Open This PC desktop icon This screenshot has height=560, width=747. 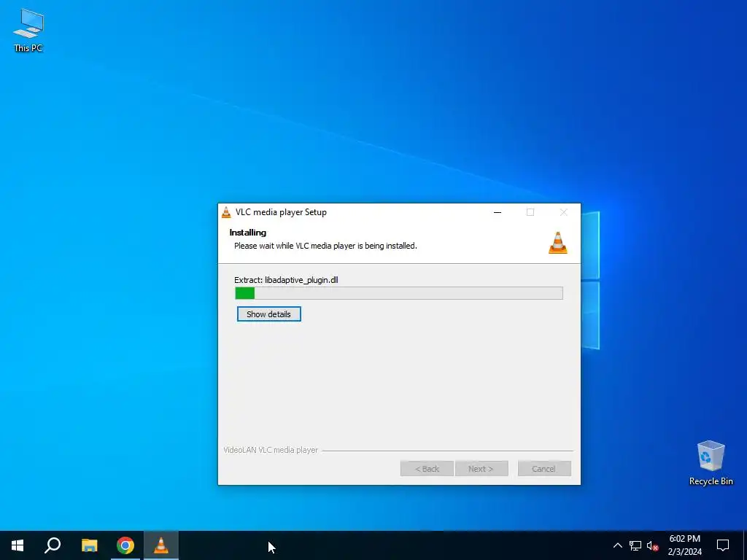click(28, 31)
